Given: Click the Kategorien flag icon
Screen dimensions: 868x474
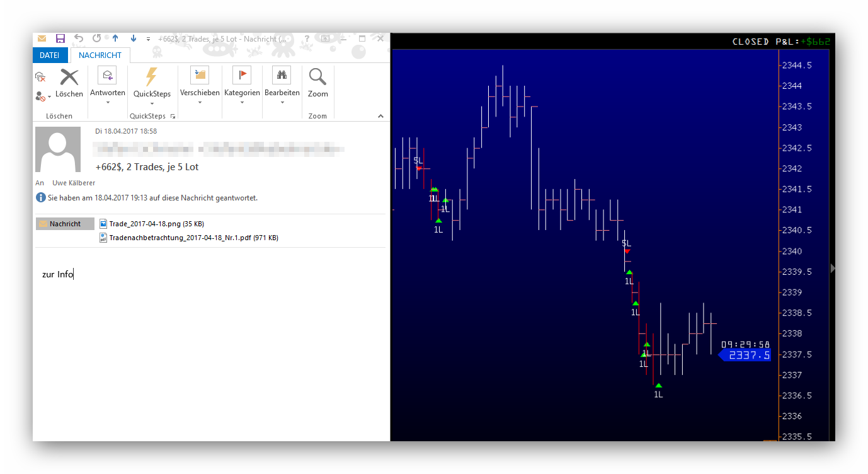Looking at the screenshot, I should [x=242, y=76].
